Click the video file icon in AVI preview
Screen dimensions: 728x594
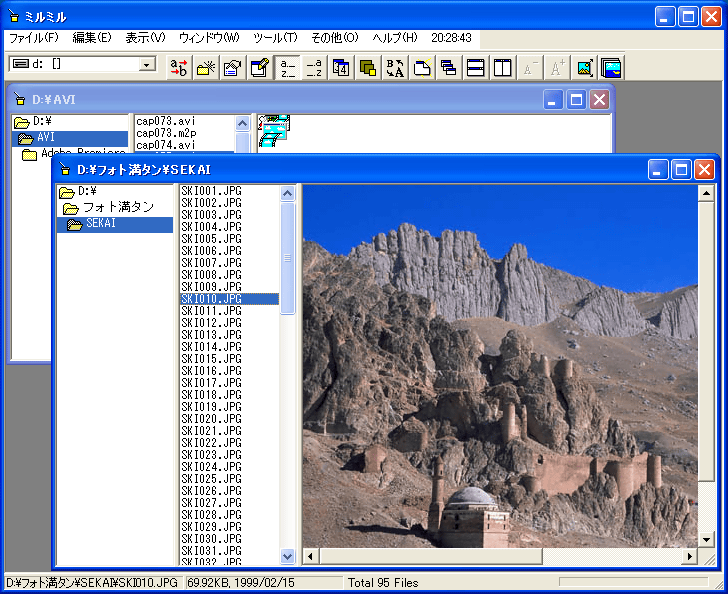(x=274, y=131)
